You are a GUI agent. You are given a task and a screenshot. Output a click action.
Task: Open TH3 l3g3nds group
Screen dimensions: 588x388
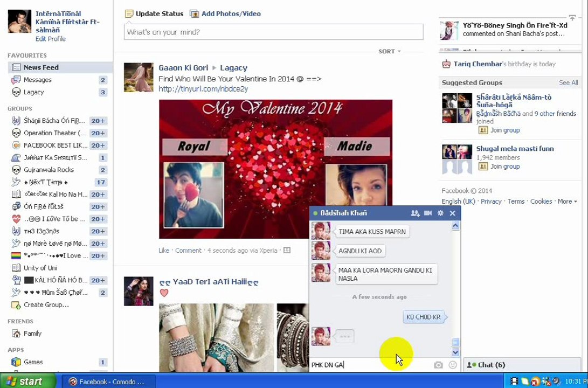[41, 231]
